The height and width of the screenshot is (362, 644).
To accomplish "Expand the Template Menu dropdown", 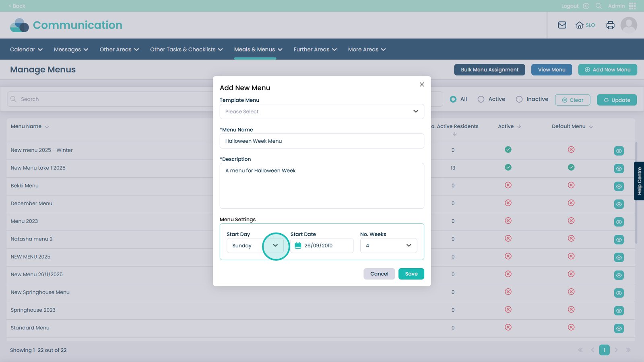I will pos(322,111).
